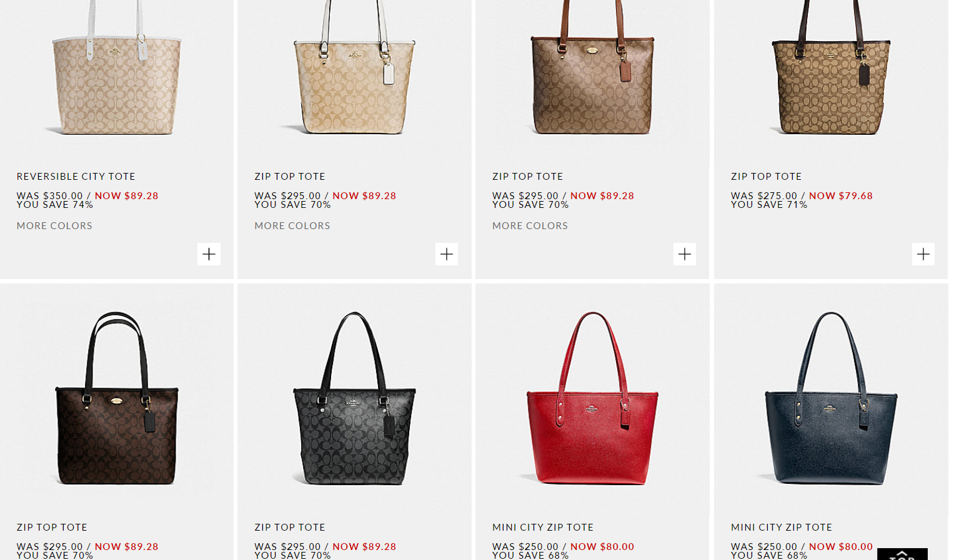Screen dimensions: 959x560
Task: View the navy Mini City Zip Tote image
Action: 831,398
